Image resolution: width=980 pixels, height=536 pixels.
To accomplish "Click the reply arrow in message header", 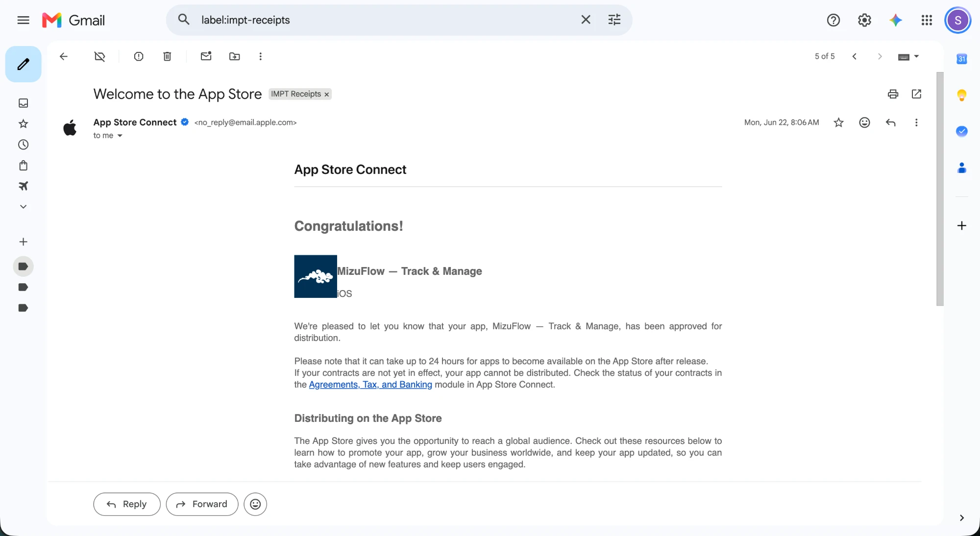I will tap(891, 122).
